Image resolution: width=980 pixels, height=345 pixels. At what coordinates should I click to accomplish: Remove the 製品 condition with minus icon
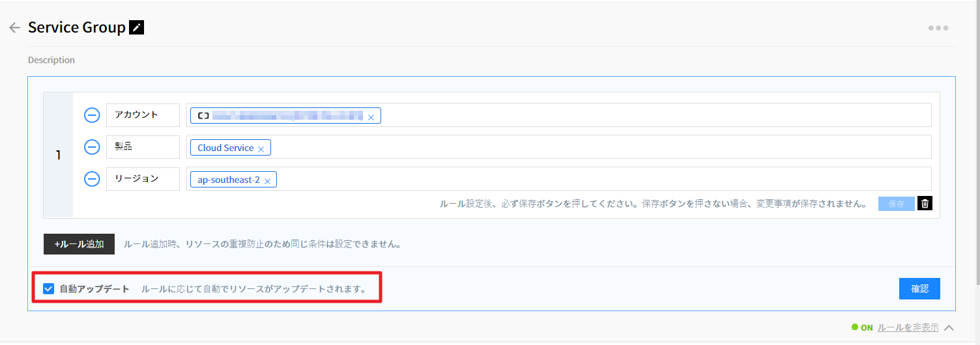point(92,147)
